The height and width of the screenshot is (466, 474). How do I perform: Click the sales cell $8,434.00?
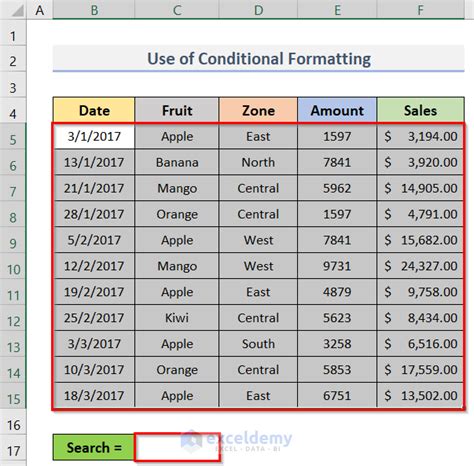coord(420,318)
